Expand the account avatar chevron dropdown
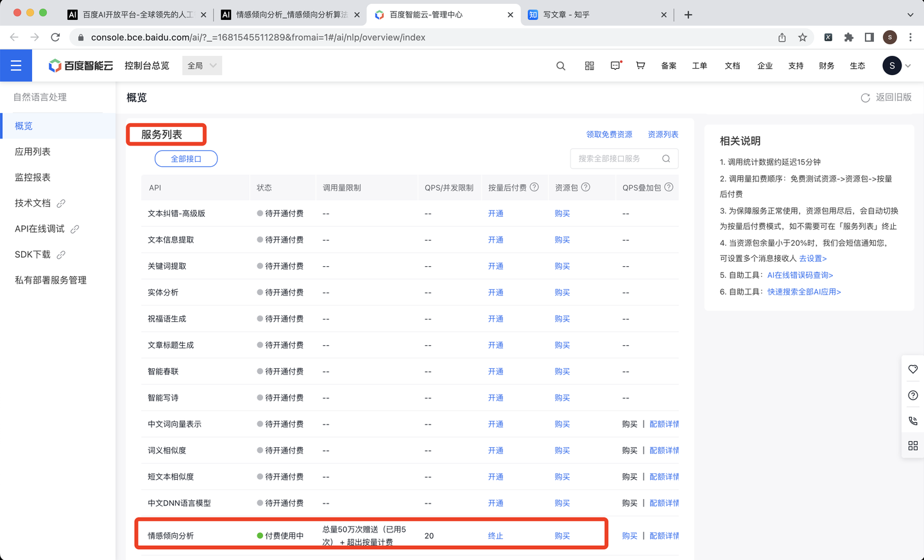The height and width of the screenshot is (560, 924). [x=907, y=65]
